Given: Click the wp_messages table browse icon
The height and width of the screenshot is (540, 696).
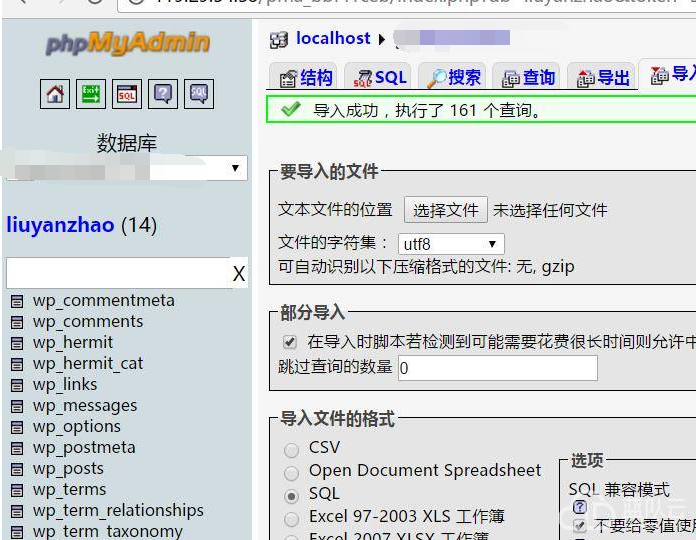Looking at the screenshot, I should [17, 406].
